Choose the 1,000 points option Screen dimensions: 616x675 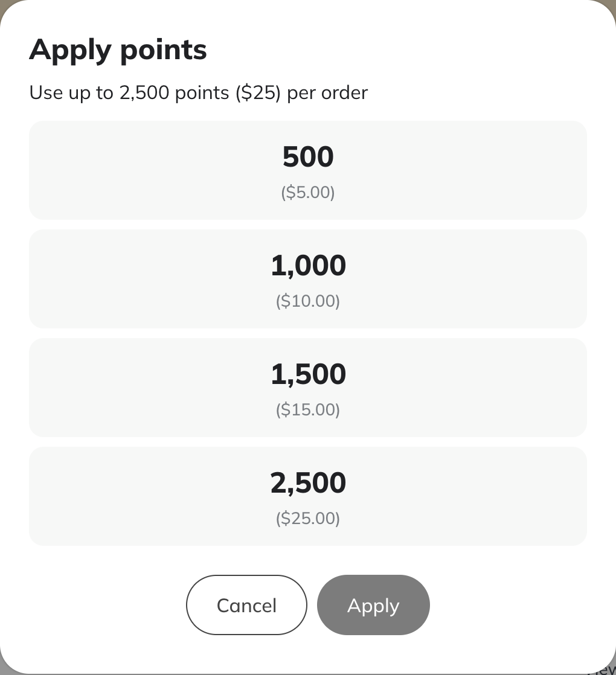point(308,279)
